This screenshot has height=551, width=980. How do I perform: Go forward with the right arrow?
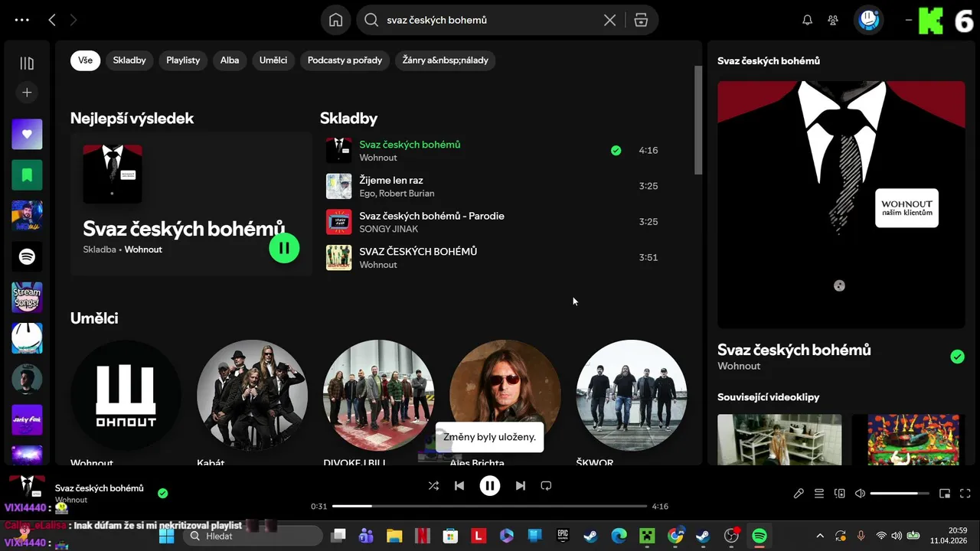(73, 21)
